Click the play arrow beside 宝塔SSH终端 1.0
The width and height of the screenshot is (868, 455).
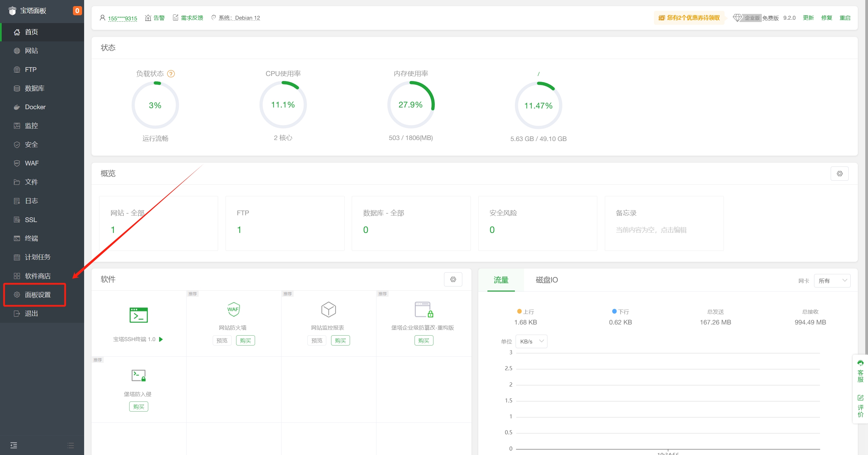click(x=161, y=339)
